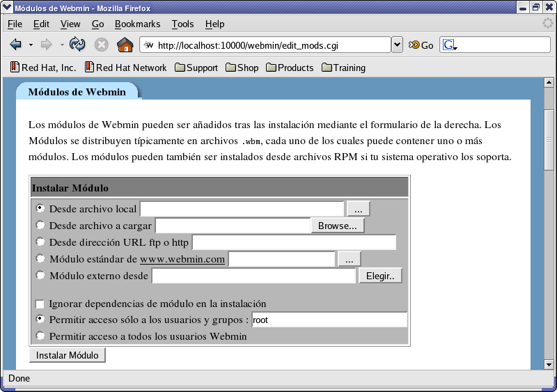Screen dimensions: 557x392
Task: Expand the address bar URL dropdown
Action: [x=397, y=45]
